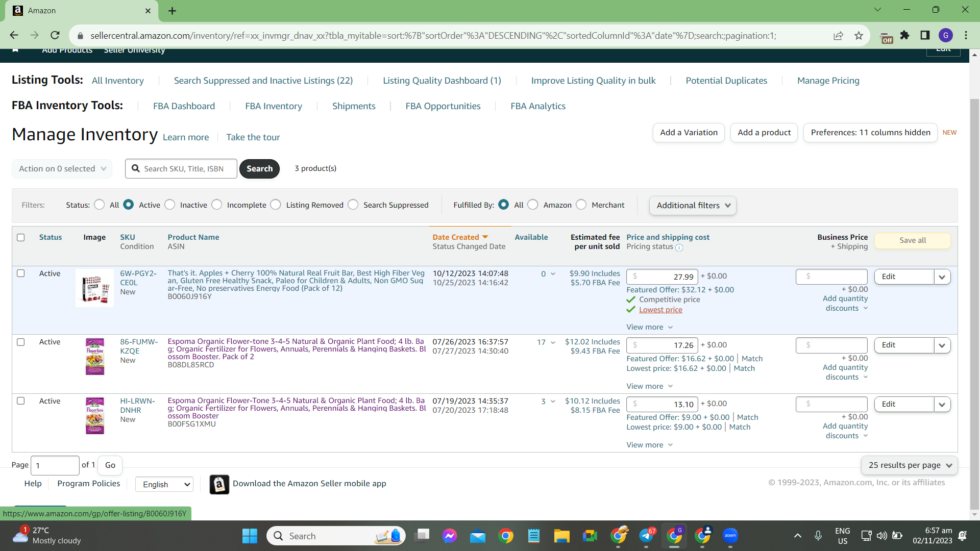This screenshot has height=551, width=980.
Task: Check the row for SKU 86-FUMW-KZQE
Action: point(21,342)
